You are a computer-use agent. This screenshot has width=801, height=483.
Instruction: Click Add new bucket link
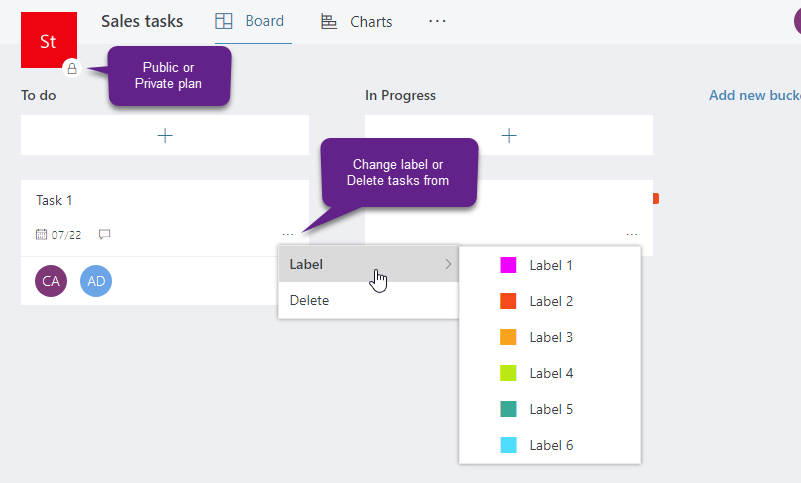[755, 95]
